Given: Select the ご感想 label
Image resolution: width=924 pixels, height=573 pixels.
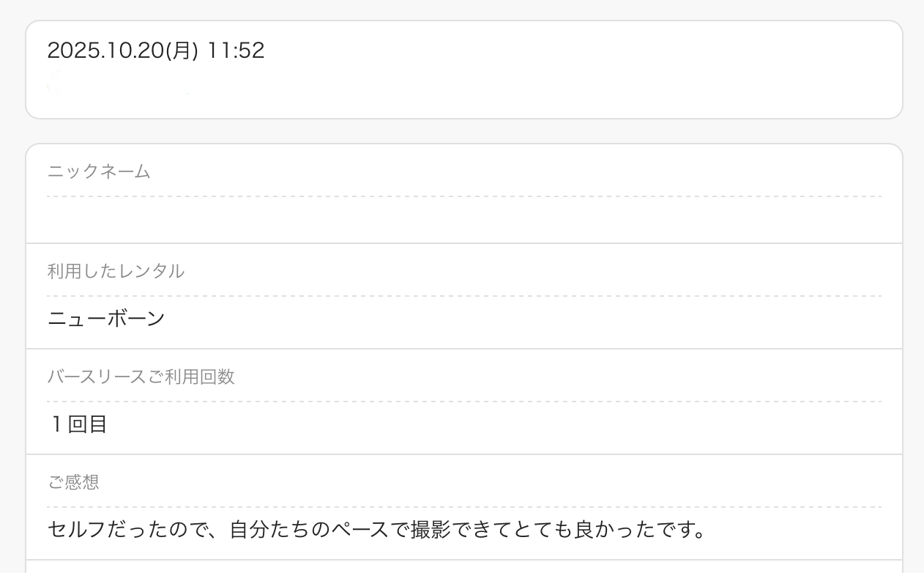Looking at the screenshot, I should pos(73,482).
